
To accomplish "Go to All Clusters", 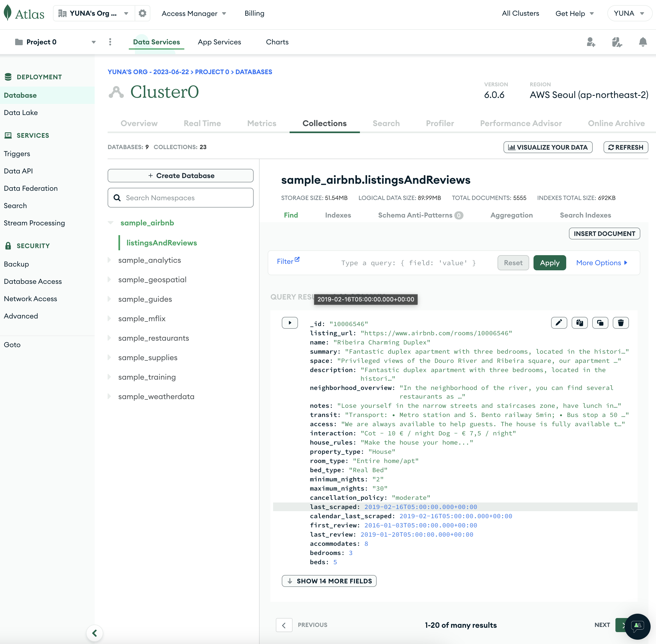I will (521, 14).
